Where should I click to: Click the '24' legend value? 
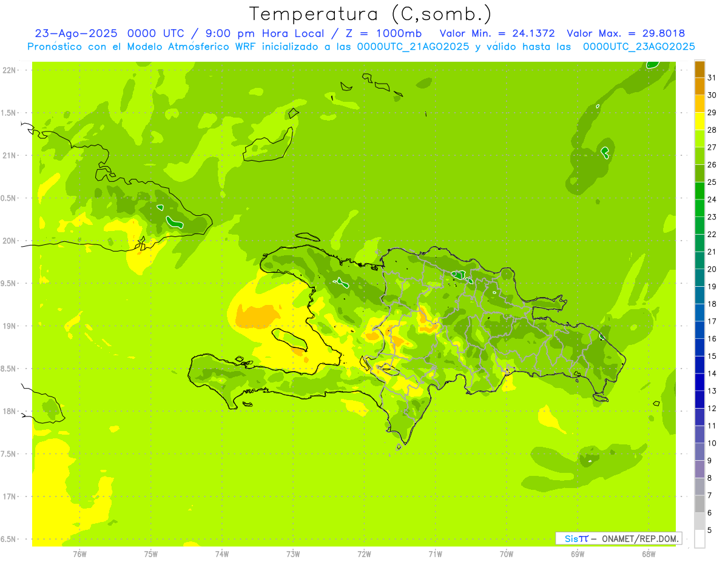(712, 199)
